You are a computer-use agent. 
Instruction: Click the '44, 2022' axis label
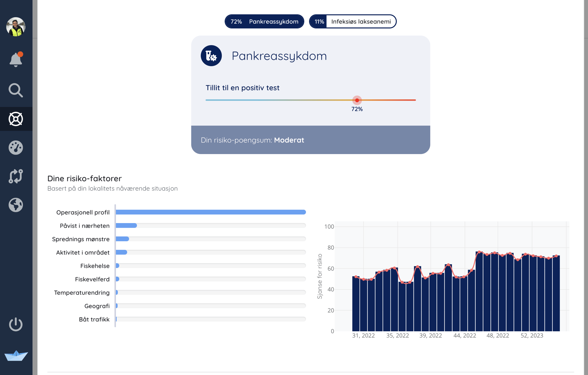(x=465, y=336)
